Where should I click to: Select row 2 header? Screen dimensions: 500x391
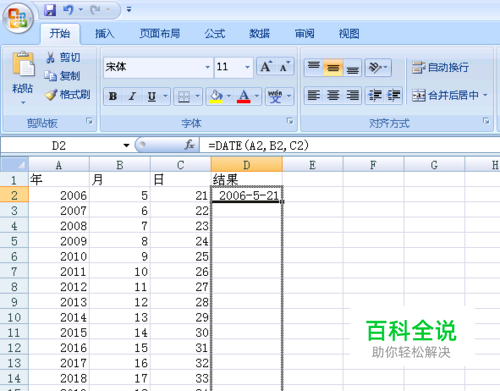[x=14, y=195]
